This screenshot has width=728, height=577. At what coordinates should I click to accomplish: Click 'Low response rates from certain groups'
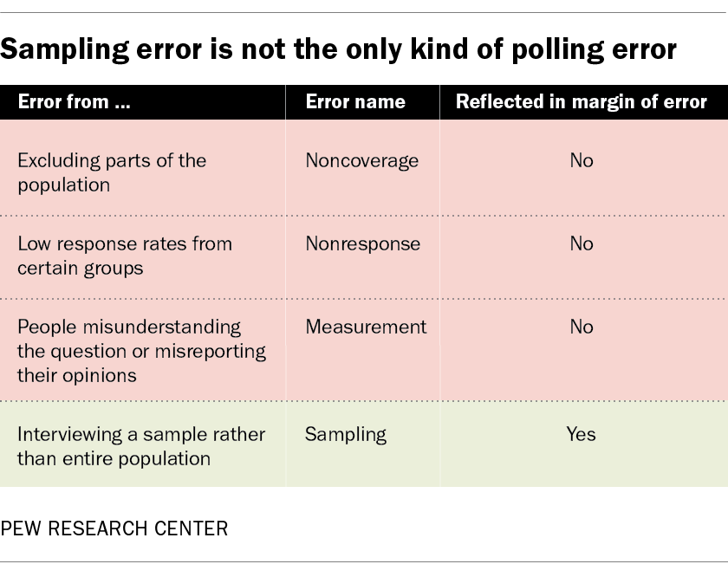pyautogui.click(x=125, y=256)
